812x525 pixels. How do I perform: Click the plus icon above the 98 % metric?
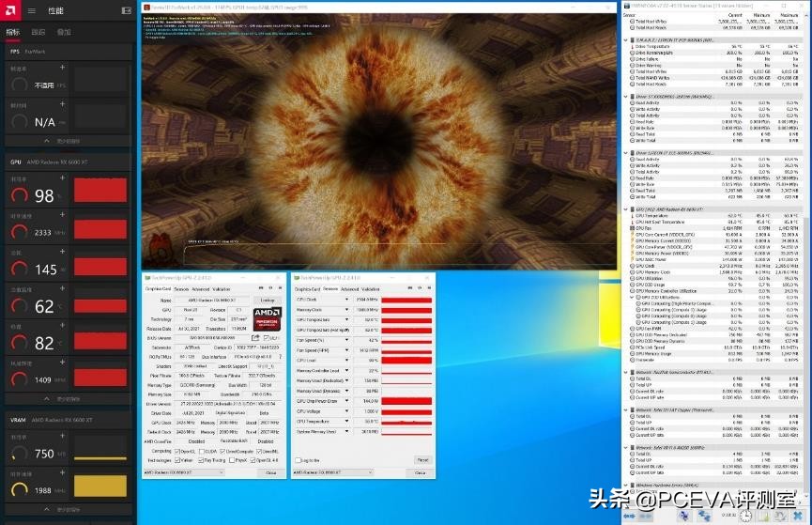tap(63, 178)
